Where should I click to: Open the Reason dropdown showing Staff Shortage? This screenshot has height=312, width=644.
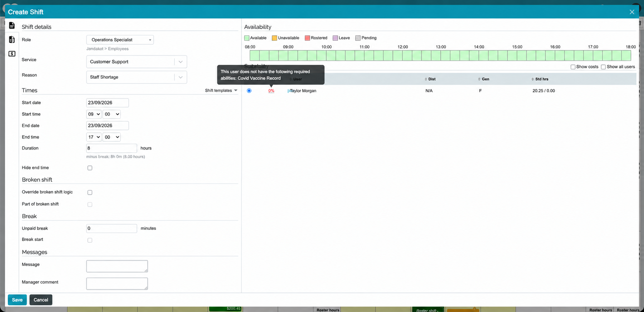click(x=137, y=77)
